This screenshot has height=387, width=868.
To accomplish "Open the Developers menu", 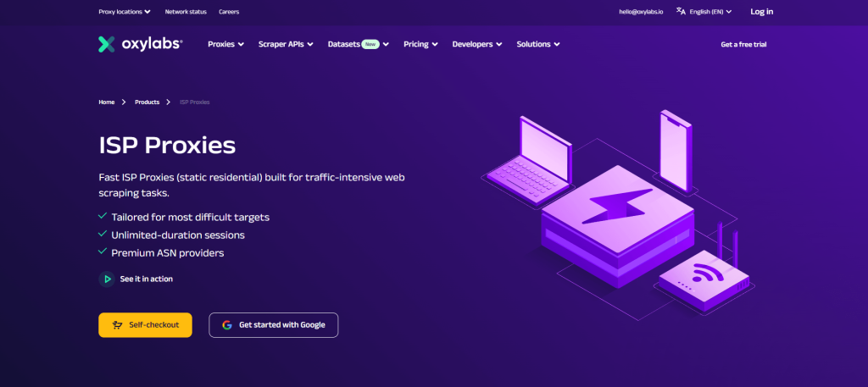I will pos(476,44).
